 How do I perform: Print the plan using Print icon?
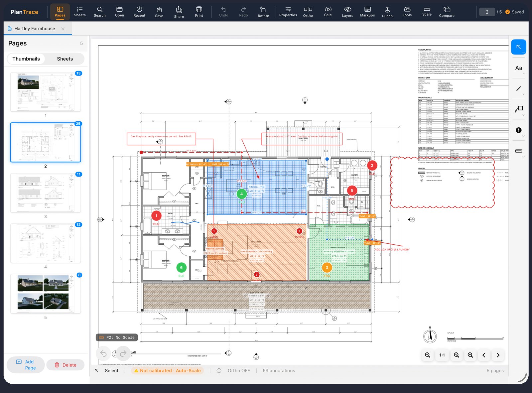point(199,12)
